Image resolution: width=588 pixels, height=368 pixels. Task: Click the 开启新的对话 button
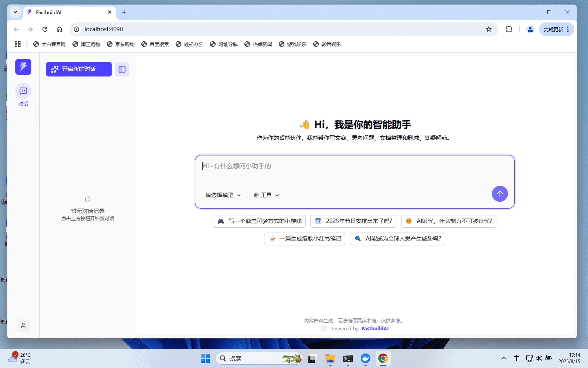(79, 69)
